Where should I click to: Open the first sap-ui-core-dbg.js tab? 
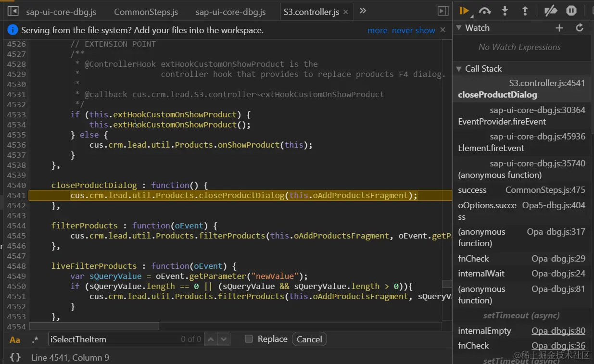tap(60, 12)
